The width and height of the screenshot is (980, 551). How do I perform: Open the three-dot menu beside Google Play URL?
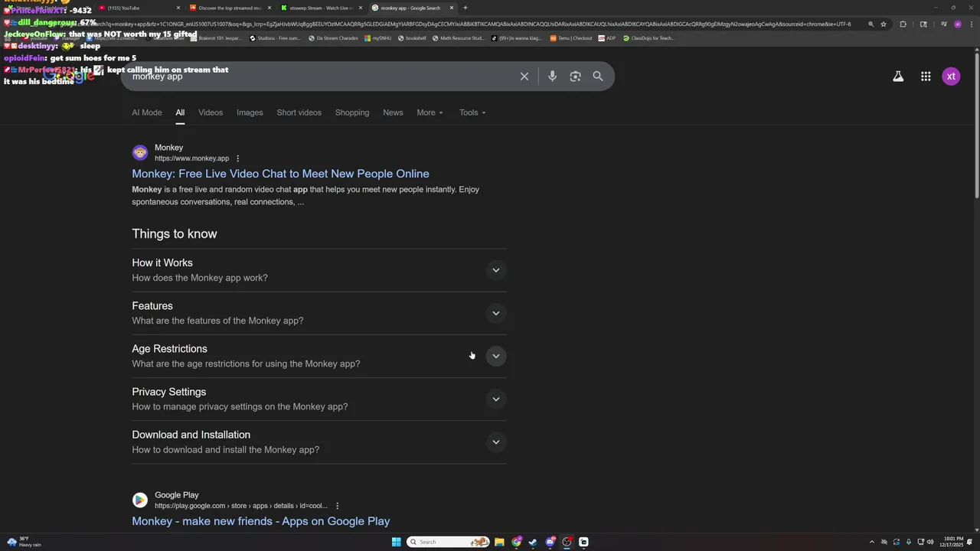[x=337, y=506]
